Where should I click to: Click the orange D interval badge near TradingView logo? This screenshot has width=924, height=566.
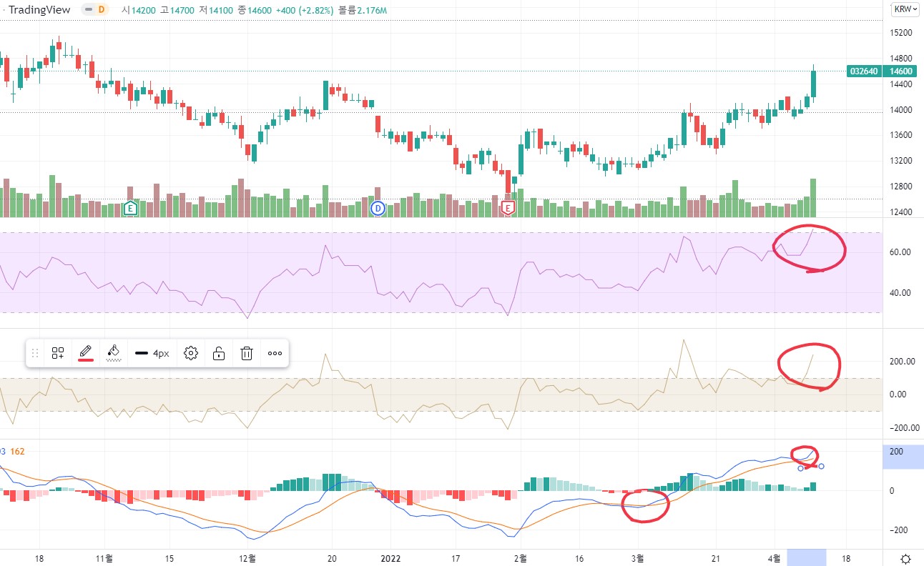coord(101,9)
